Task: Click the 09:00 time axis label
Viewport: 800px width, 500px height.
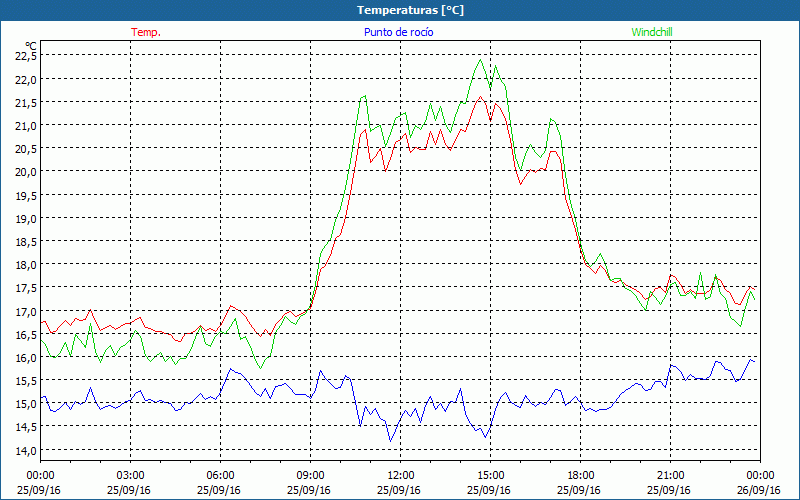Action: (x=311, y=476)
